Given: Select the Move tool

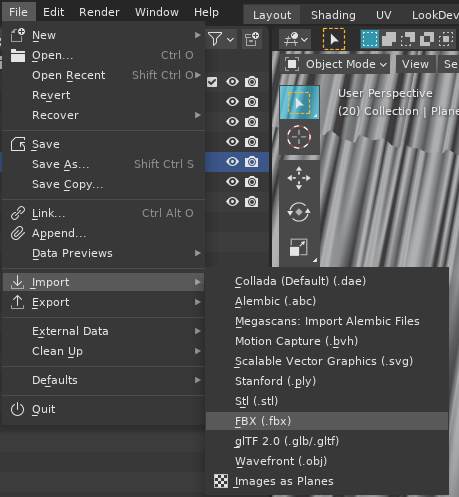Looking at the screenshot, I should point(299,178).
